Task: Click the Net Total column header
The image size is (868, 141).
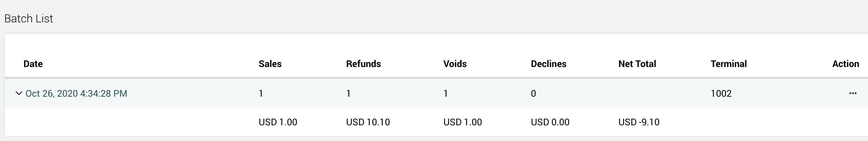Action: tap(637, 64)
